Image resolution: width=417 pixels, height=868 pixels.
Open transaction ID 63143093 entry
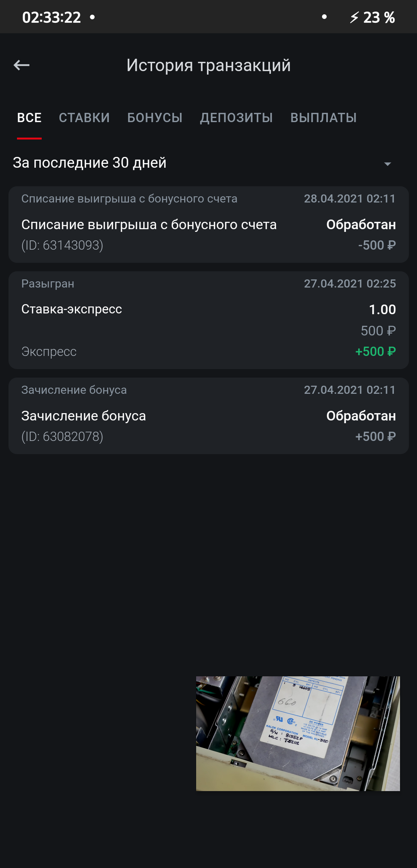[208, 225]
